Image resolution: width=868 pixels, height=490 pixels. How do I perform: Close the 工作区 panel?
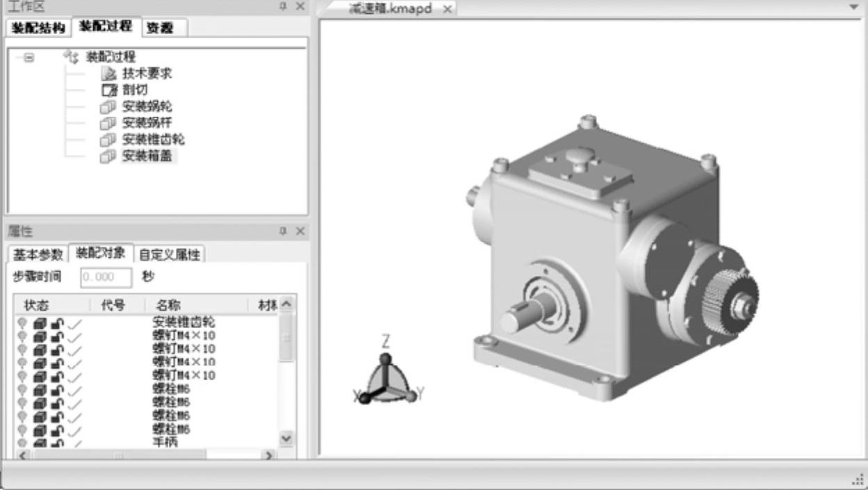pos(300,6)
